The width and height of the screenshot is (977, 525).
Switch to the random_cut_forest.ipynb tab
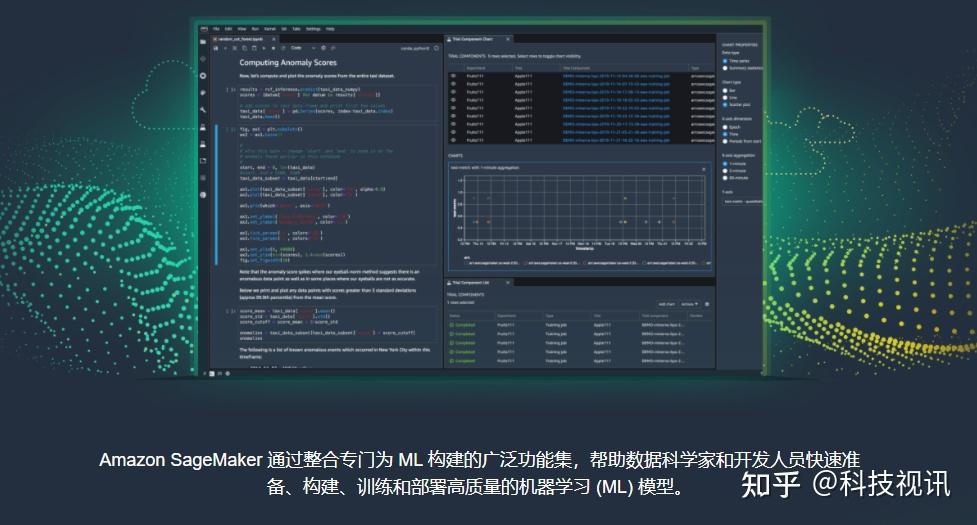tap(241, 39)
